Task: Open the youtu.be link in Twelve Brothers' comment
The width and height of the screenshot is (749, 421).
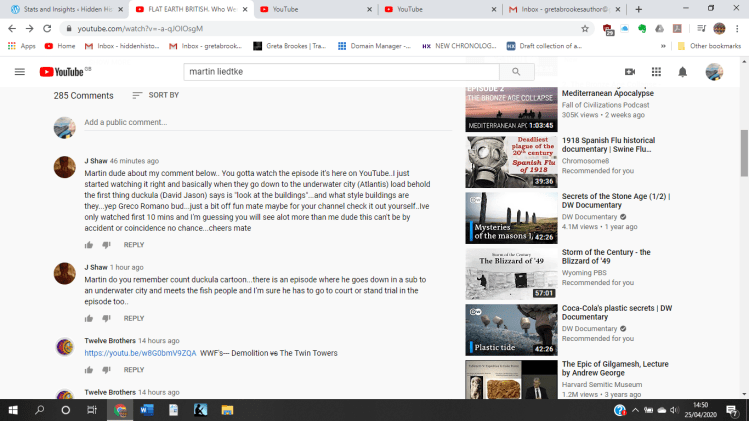Action: [140, 353]
